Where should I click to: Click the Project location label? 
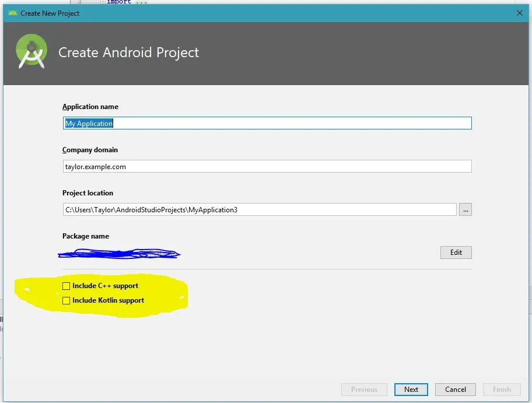[x=87, y=192]
